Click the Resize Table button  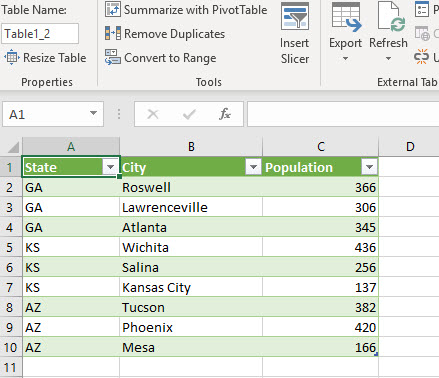[45, 57]
